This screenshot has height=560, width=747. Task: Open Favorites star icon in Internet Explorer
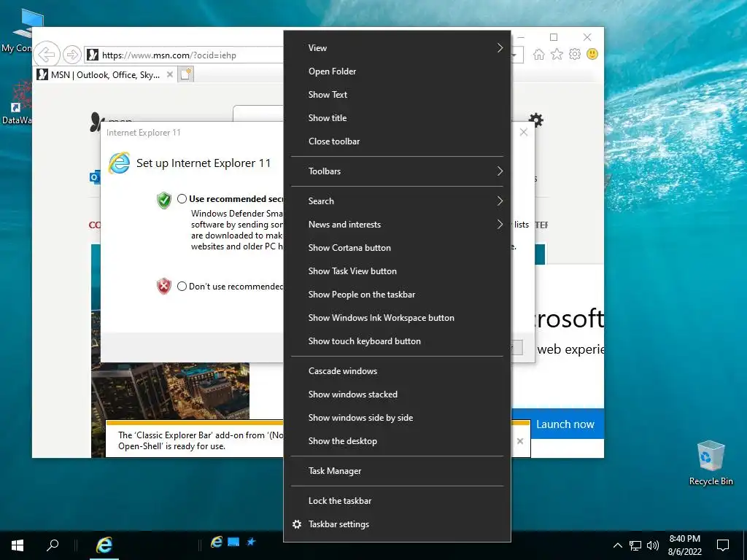[557, 54]
